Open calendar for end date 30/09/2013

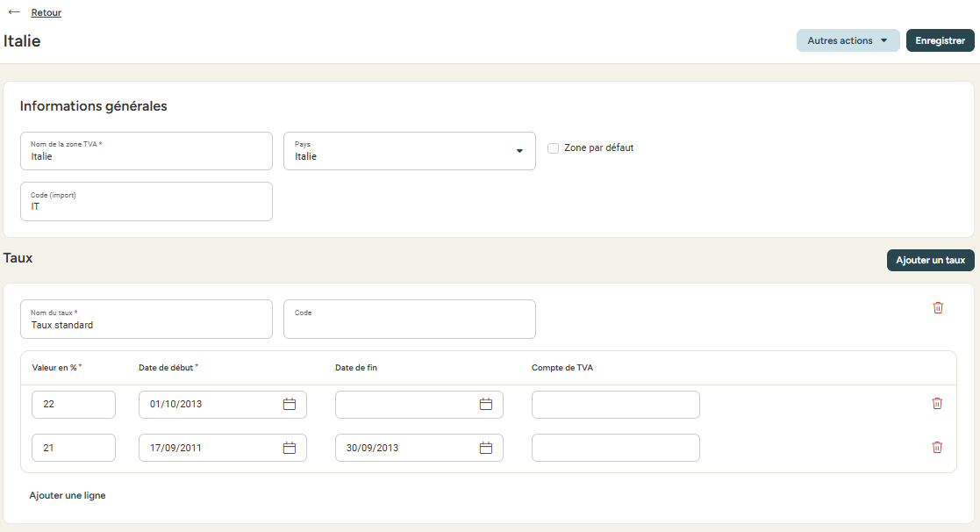coord(486,448)
